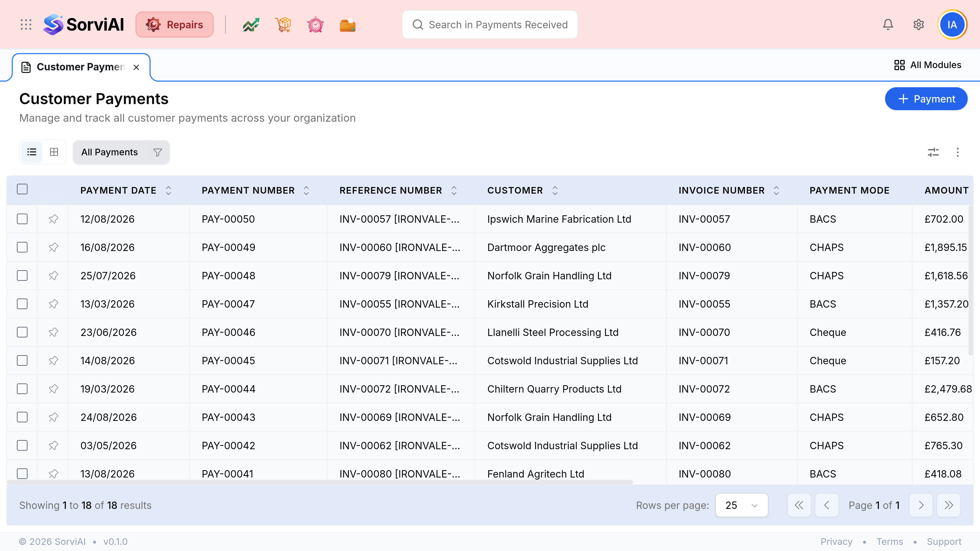This screenshot has width=980, height=551.
Task: Pin the PAY-00045 row
Action: pos(53,360)
